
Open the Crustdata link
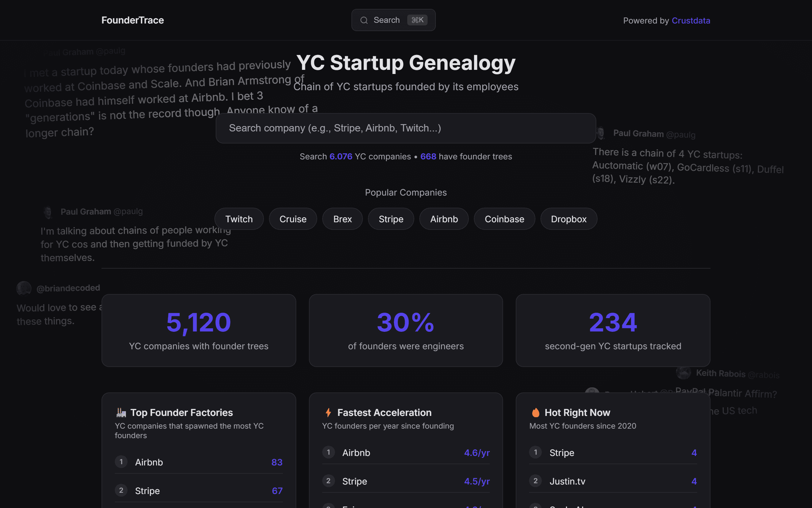pos(691,21)
